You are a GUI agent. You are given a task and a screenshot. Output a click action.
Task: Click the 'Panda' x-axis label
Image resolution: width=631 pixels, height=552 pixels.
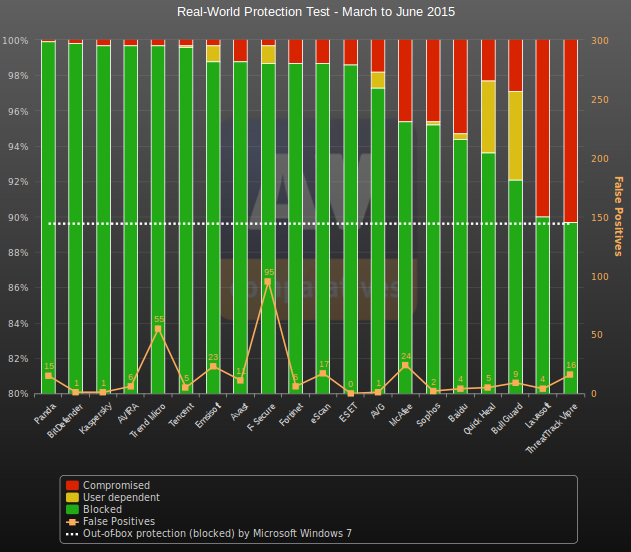[45, 414]
